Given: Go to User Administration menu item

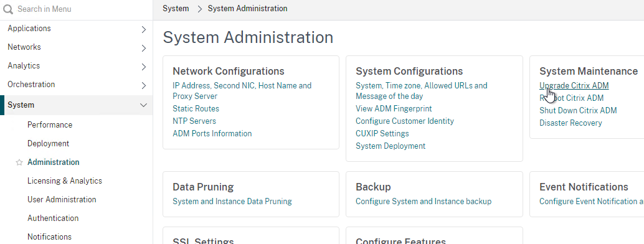Looking at the screenshot, I should pyautogui.click(x=62, y=200).
